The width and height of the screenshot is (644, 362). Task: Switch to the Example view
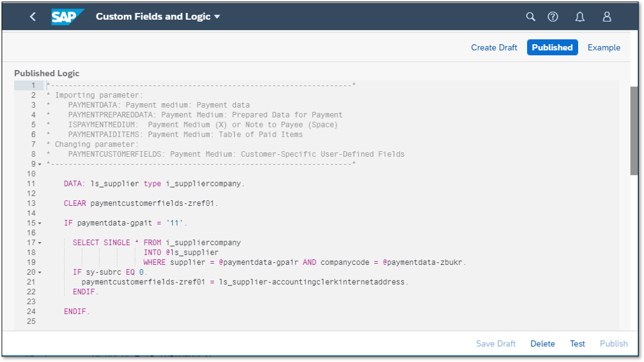coord(604,48)
